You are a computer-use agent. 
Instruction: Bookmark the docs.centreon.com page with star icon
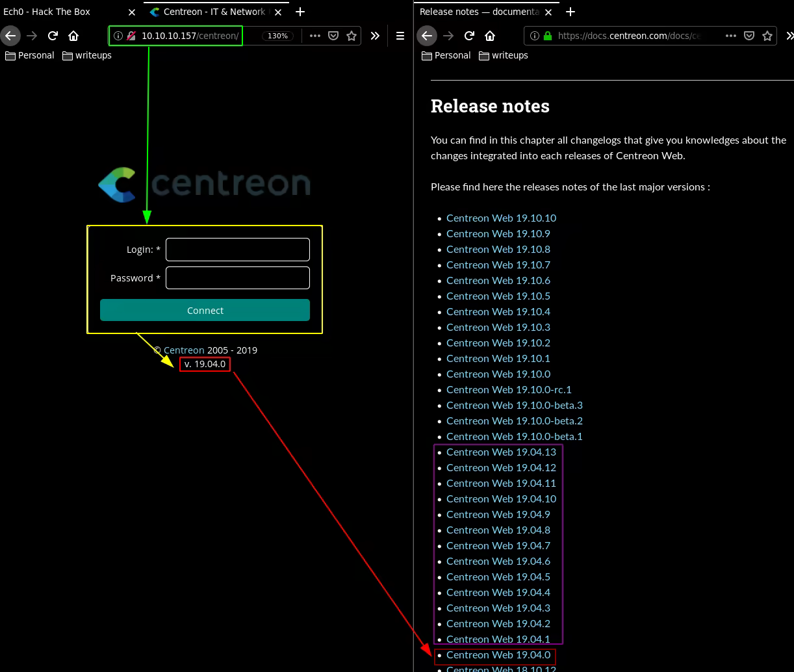pos(767,36)
